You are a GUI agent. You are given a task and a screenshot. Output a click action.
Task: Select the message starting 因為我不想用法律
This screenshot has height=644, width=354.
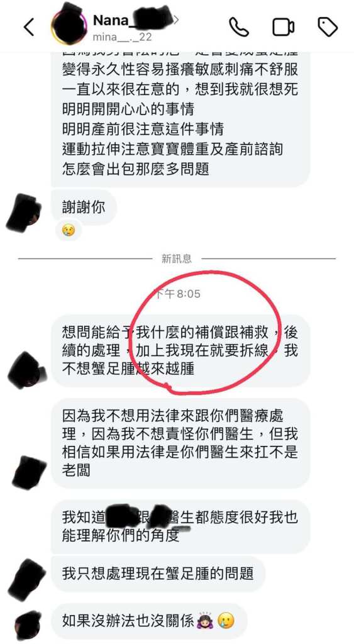pyautogui.click(x=180, y=442)
